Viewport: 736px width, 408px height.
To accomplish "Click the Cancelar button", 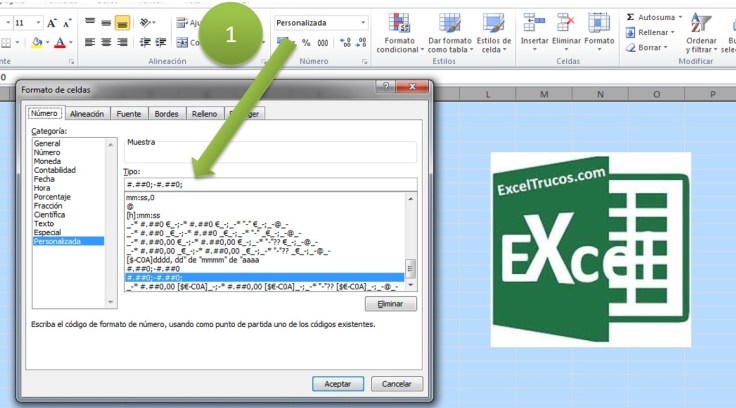I will click(x=397, y=384).
